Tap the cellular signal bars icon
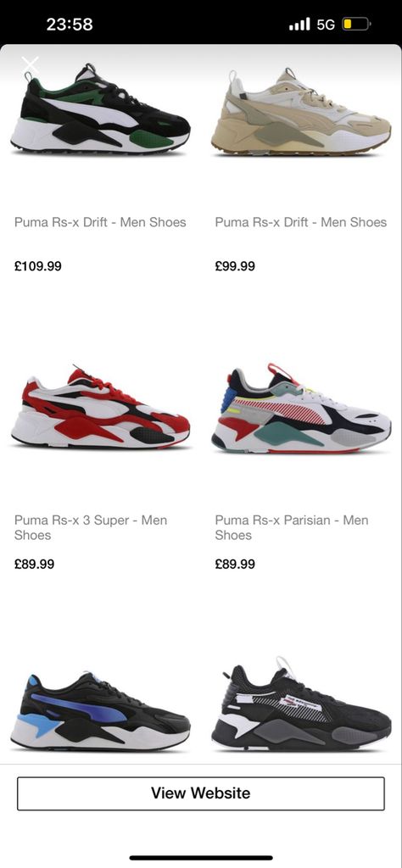This screenshot has height=868, width=402. [x=299, y=25]
